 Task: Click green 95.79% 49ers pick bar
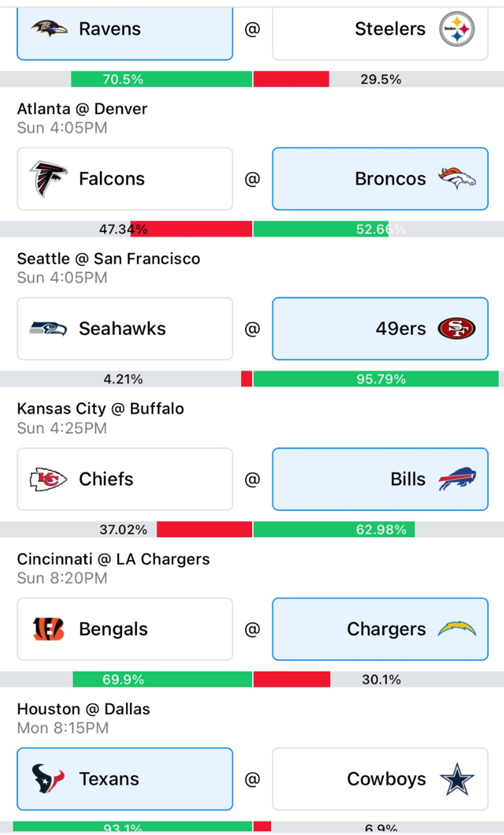pyautogui.click(x=376, y=379)
